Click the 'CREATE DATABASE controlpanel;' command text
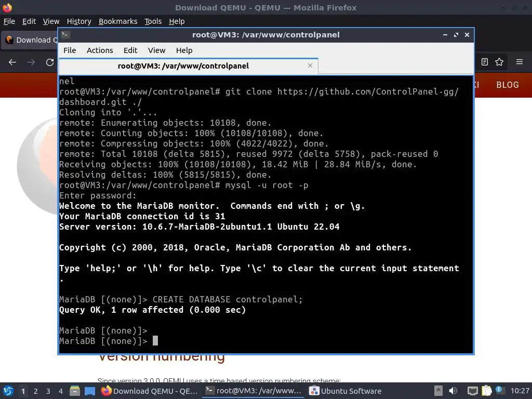The image size is (532, 399). pos(228,299)
